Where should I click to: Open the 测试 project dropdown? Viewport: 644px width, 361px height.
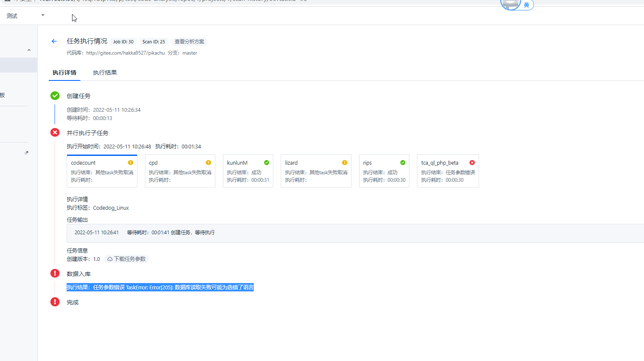coord(25,16)
